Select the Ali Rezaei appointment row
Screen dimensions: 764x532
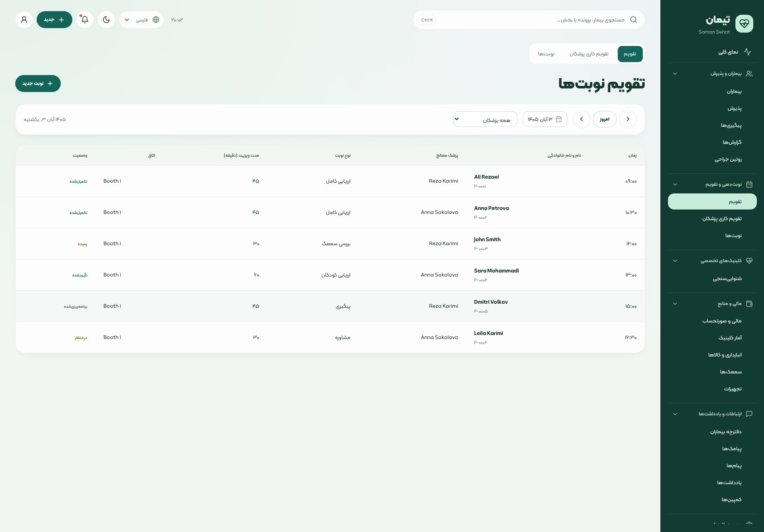330,181
